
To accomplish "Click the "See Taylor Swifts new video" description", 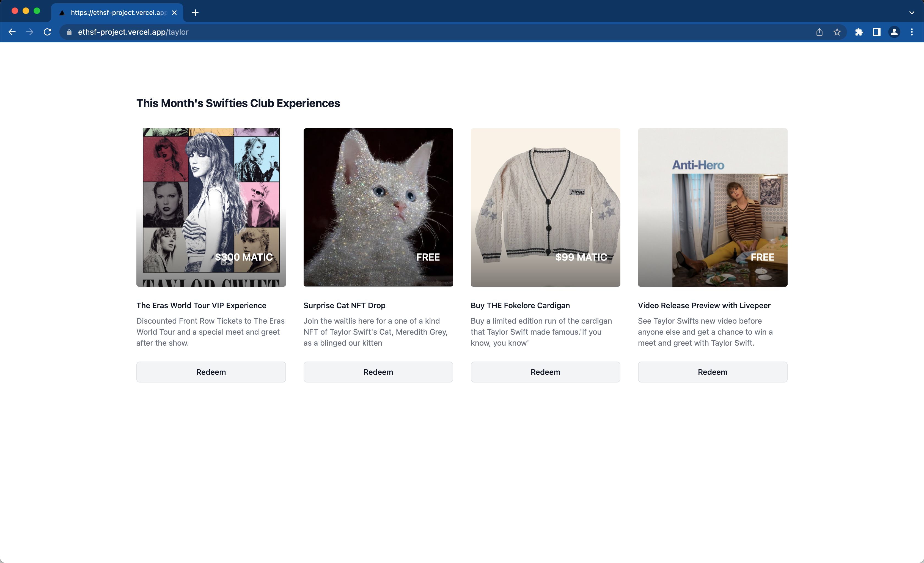I will [705, 332].
